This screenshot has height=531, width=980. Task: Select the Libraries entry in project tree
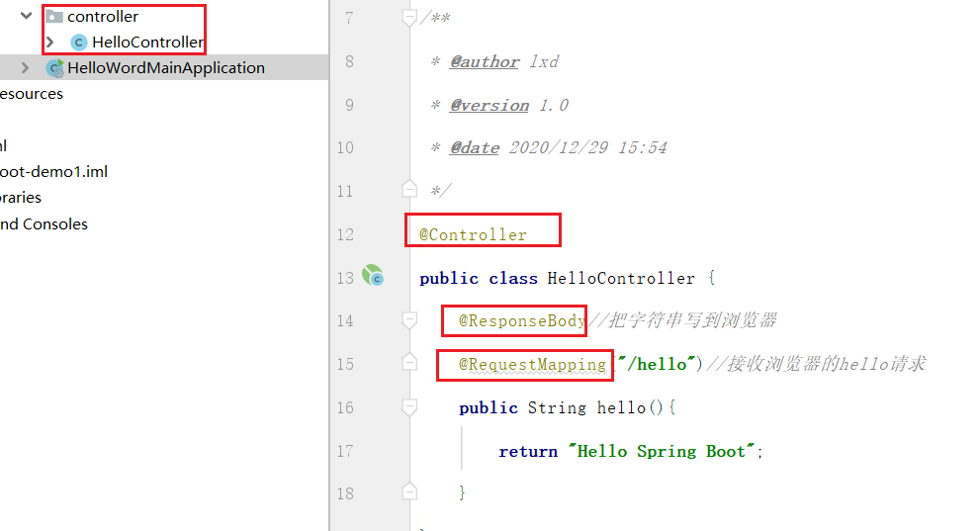tap(21, 198)
